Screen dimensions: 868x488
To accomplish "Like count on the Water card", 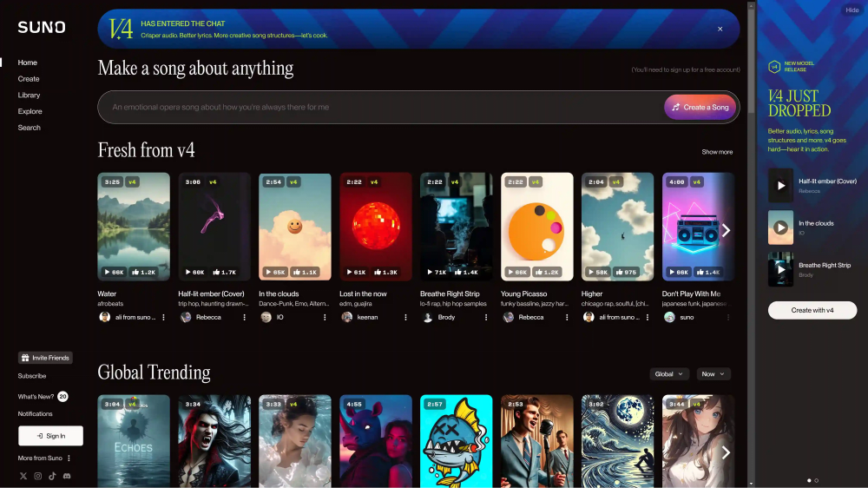I will (143, 272).
